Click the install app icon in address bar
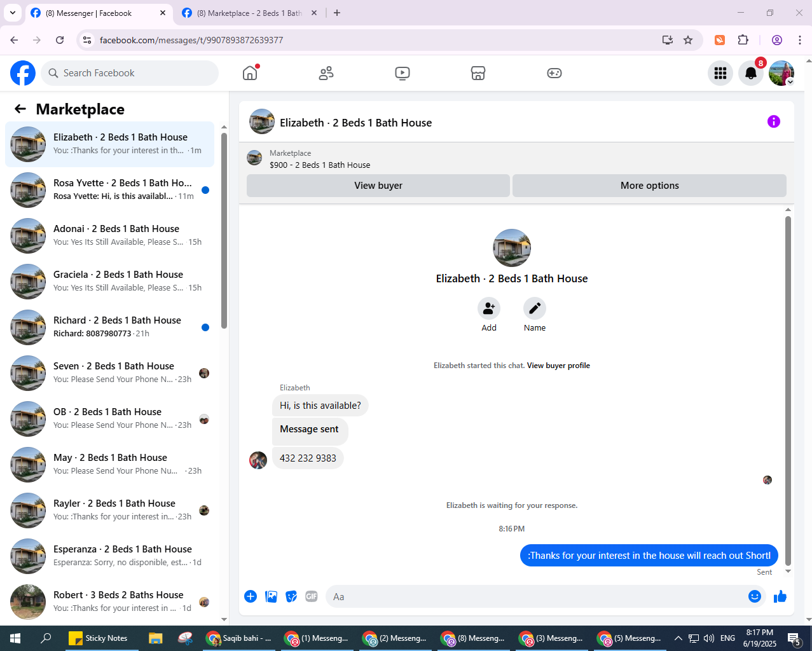Image resolution: width=812 pixels, height=651 pixels. (x=668, y=40)
